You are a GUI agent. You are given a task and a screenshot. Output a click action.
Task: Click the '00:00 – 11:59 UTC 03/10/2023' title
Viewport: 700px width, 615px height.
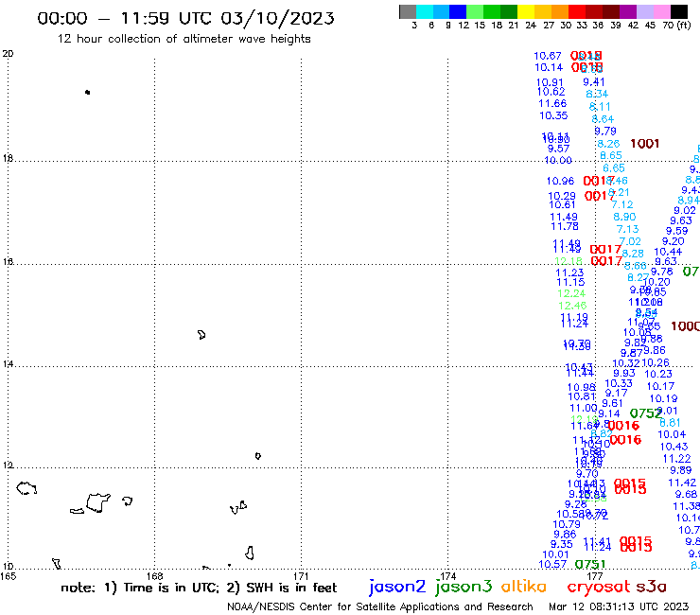click(185, 18)
